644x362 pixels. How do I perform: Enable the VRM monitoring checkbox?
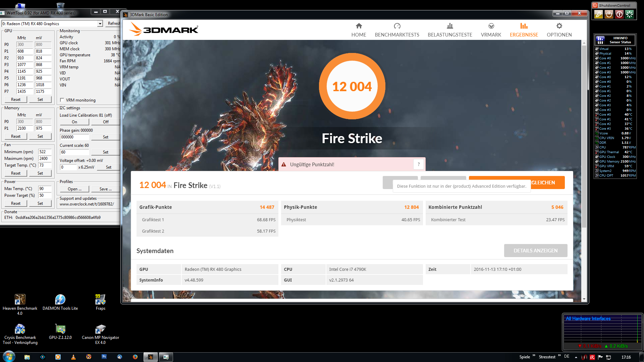62,100
